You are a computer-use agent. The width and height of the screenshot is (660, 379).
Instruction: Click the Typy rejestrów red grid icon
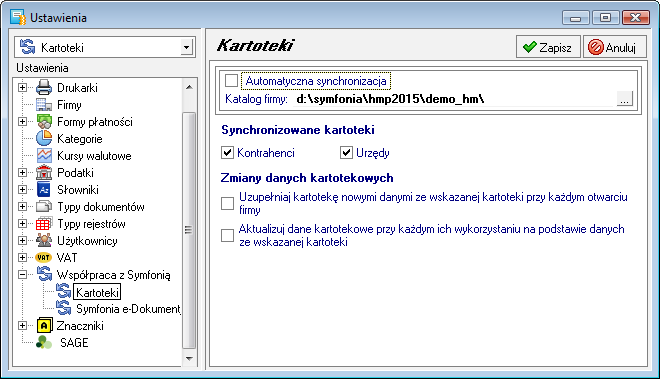(x=44, y=224)
